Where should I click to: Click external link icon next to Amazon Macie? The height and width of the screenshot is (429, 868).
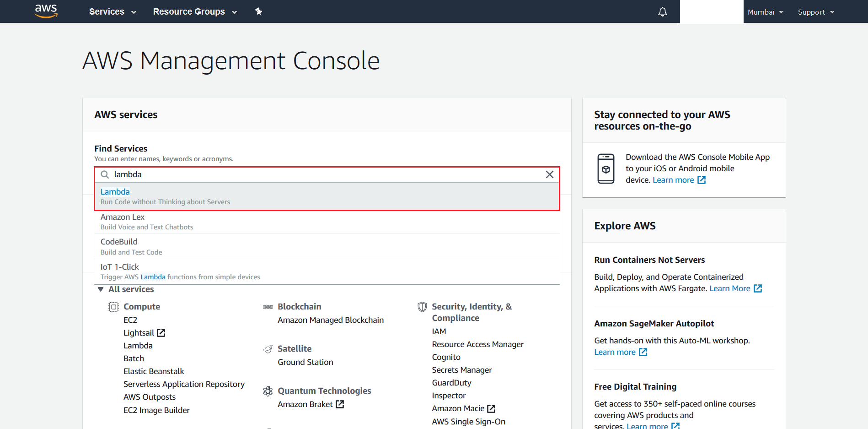tap(491, 408)
